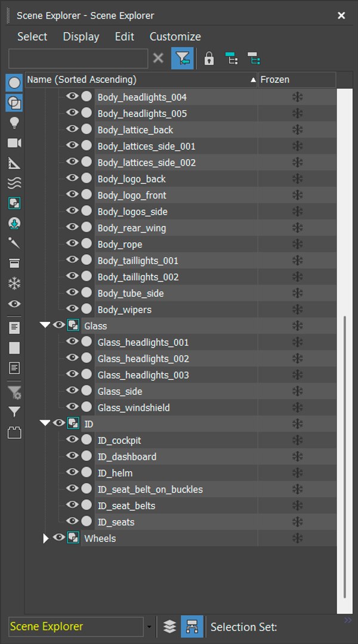Switch to Sort By Hierarchy mode
Screen dimensions: 358x644
(x=192, y=626)
